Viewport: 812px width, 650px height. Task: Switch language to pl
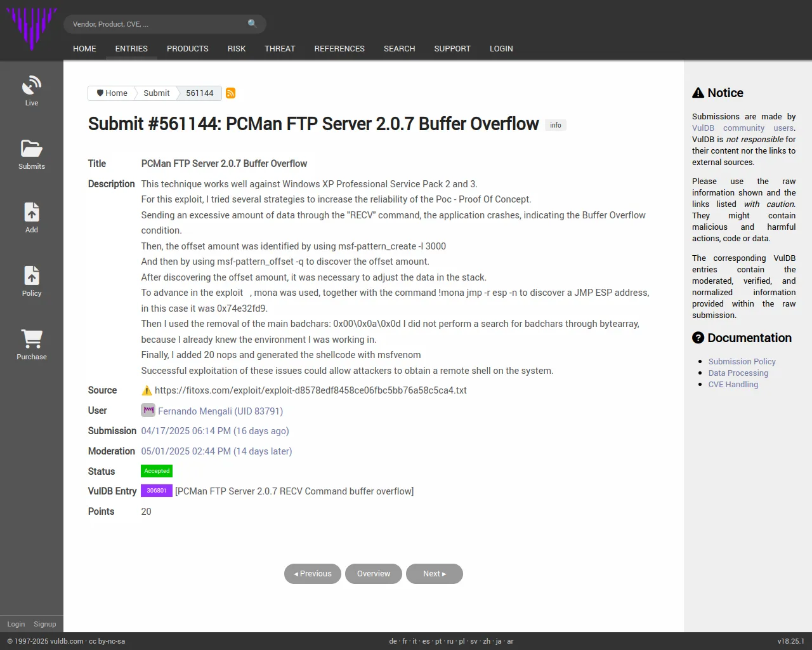462,641
